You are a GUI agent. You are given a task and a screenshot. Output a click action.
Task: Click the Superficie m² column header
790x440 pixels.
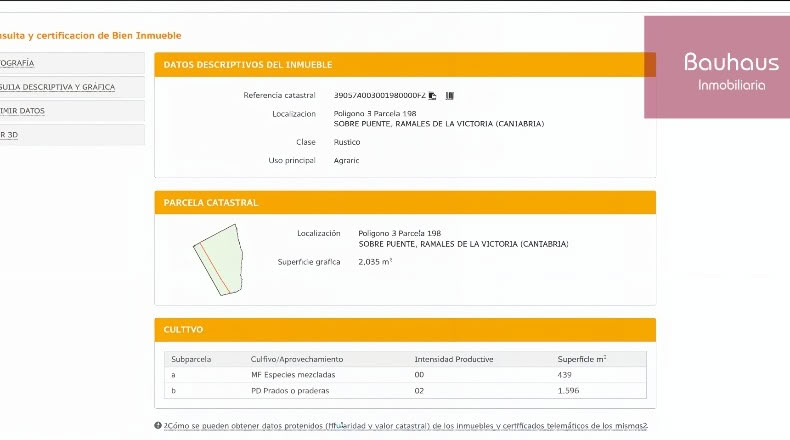[582, 359]
